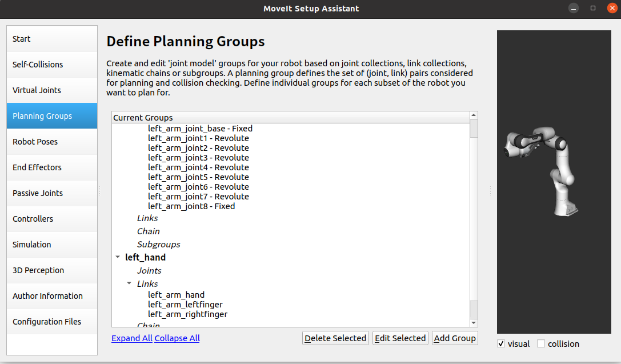Click Add Group button
621x364 pixels.
tap(455, 338)
